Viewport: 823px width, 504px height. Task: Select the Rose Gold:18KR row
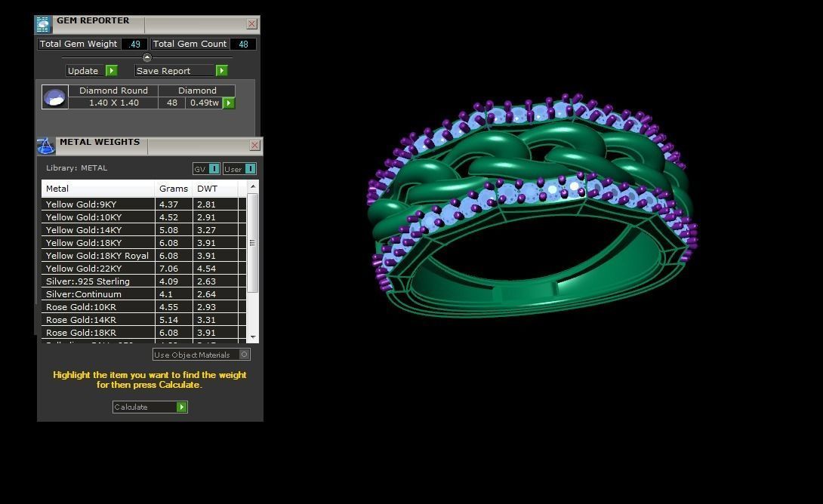[x=143, y=333]
